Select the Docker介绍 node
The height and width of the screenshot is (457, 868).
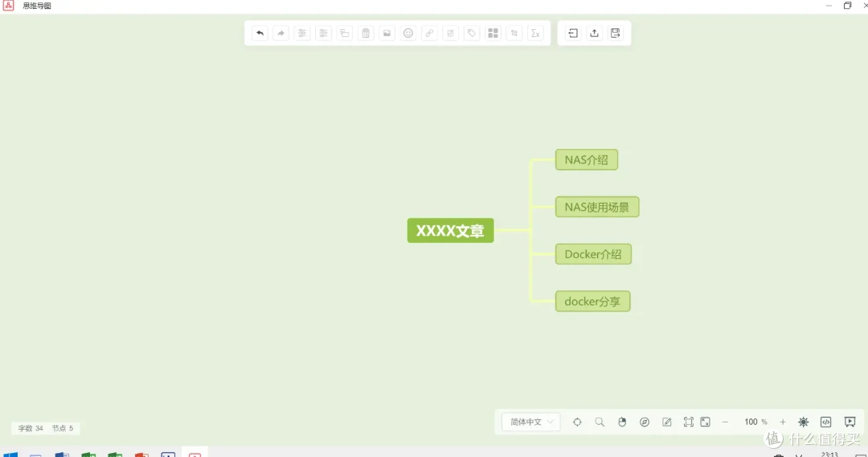point(593,254)
